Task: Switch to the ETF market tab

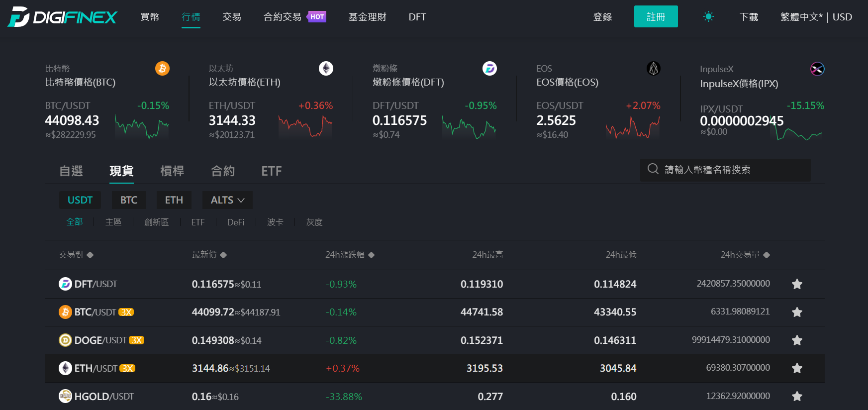Action: click(272, 171)
